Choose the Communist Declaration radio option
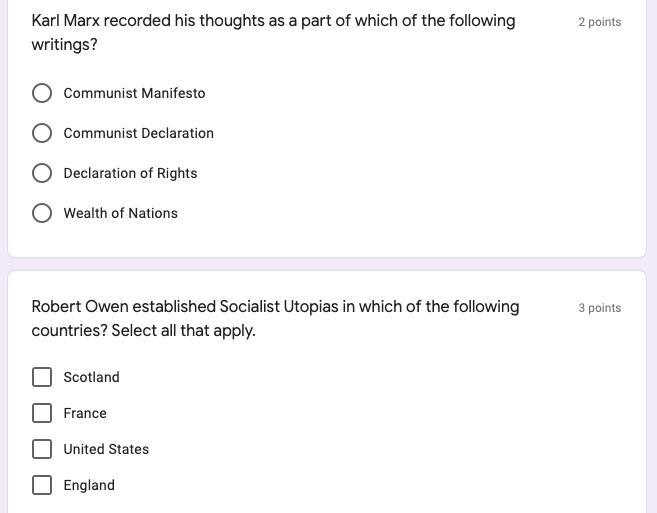 tap(42, 133)
